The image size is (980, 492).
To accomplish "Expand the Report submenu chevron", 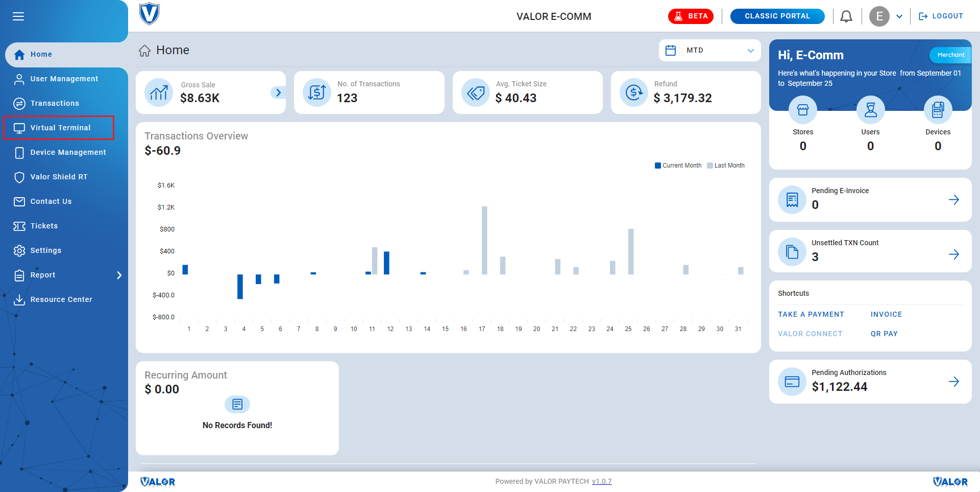I will (x=119, y=275).
